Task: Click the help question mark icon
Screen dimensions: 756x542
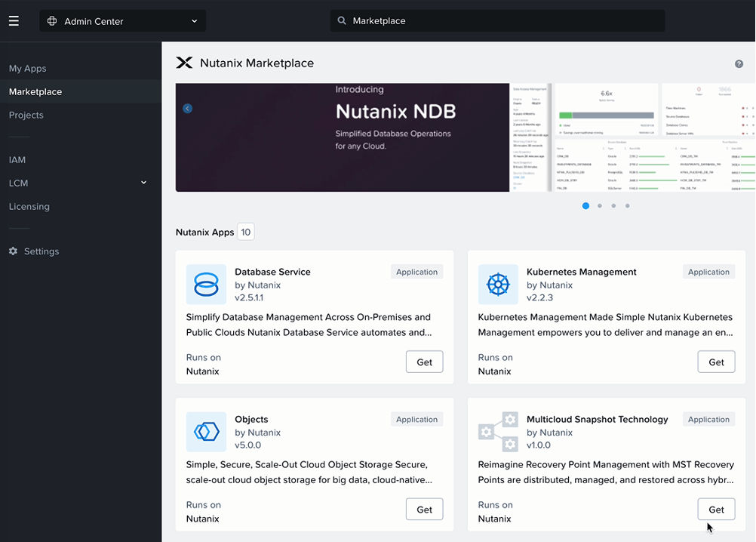Action: (739, 63)
